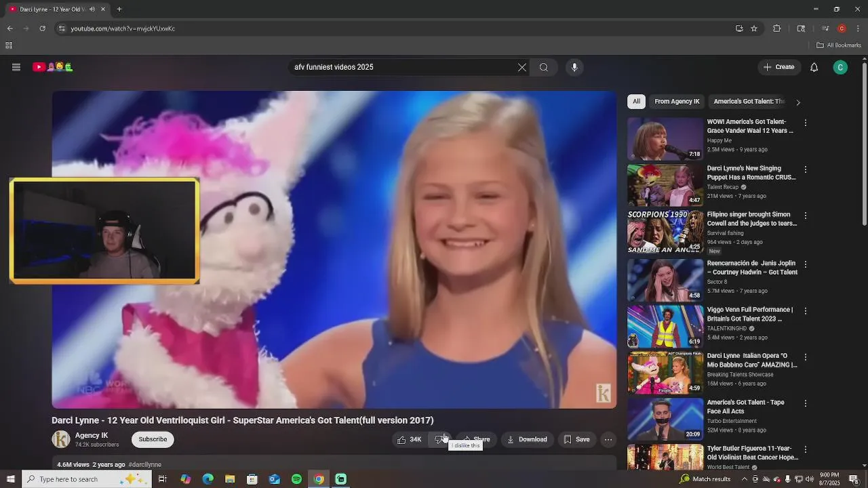Open Filipino singer Scorpions thumbnail
Viewport: 868px width, 488px height.
[665, 232]
